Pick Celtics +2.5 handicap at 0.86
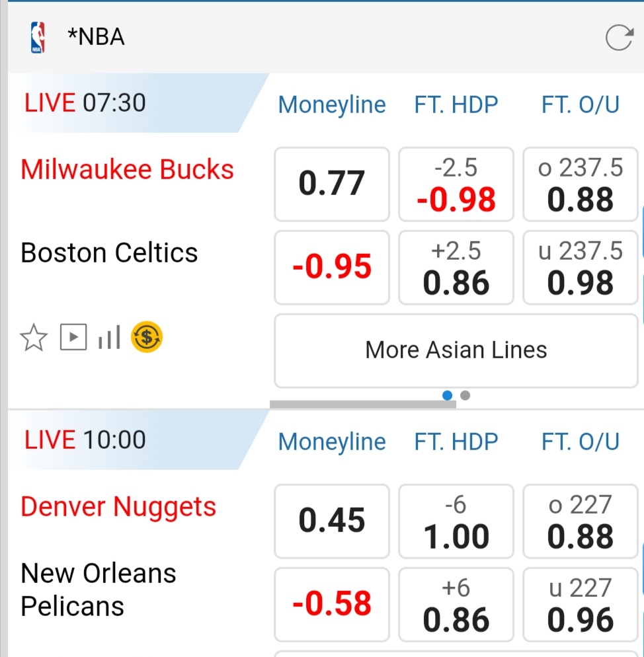Screen dimensions: 644x657 coord(456,267)
